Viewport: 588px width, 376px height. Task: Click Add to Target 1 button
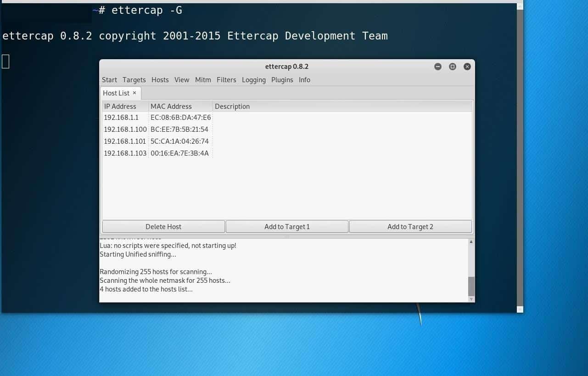(287, 227)
